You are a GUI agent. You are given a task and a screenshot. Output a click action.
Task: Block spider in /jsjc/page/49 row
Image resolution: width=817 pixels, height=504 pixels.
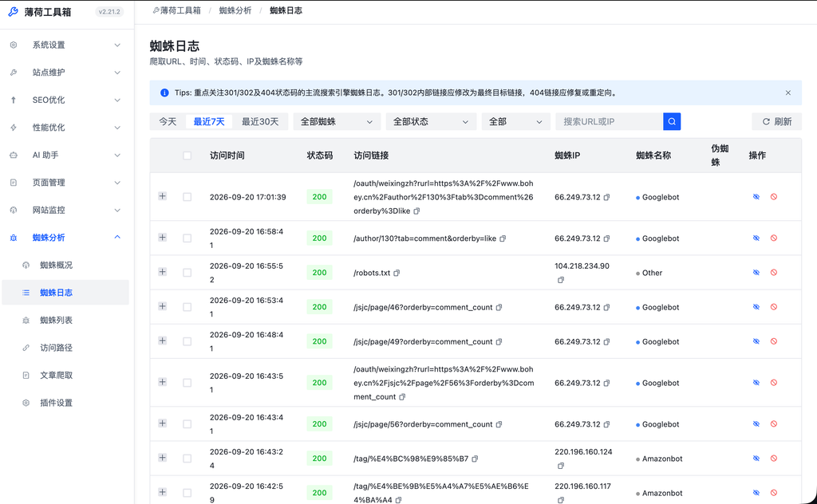(x=774, y=341)
